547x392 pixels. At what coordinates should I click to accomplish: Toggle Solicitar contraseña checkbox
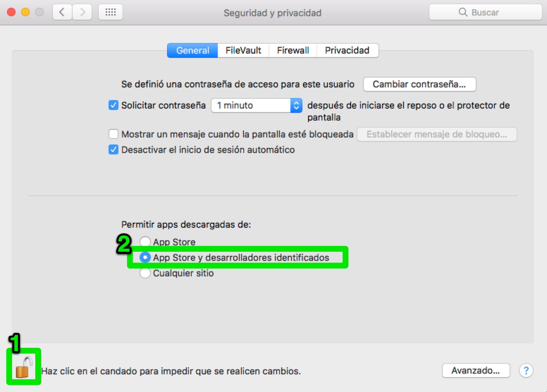tap(113, 105)
